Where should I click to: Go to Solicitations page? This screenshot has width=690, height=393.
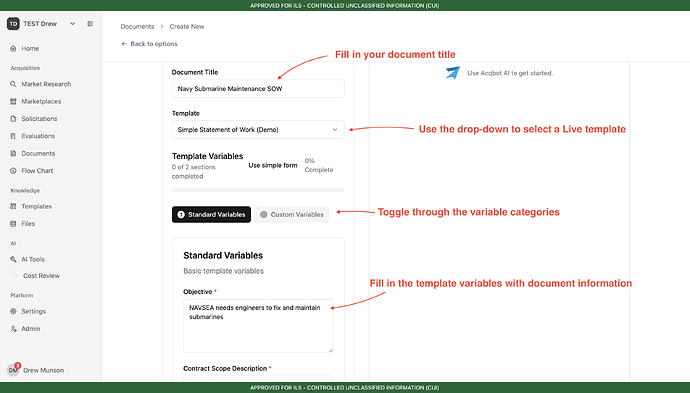(39, 119)
